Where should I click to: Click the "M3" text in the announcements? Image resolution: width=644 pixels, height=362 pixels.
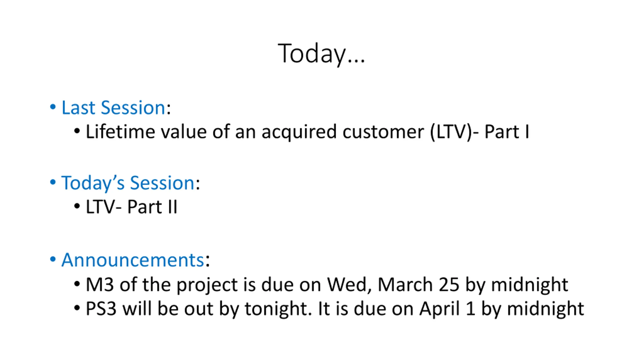click(x=100, y=285)
